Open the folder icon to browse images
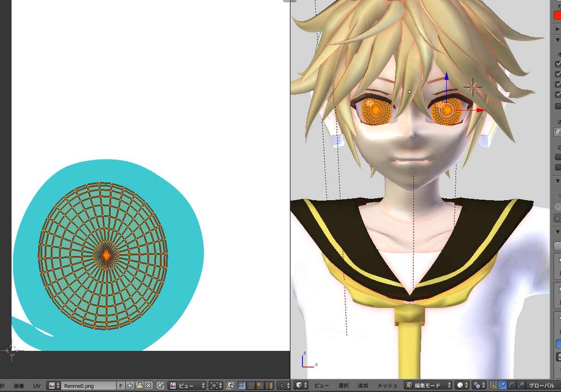The height and width of the screenshot is (392, 561). click(139, 386)
